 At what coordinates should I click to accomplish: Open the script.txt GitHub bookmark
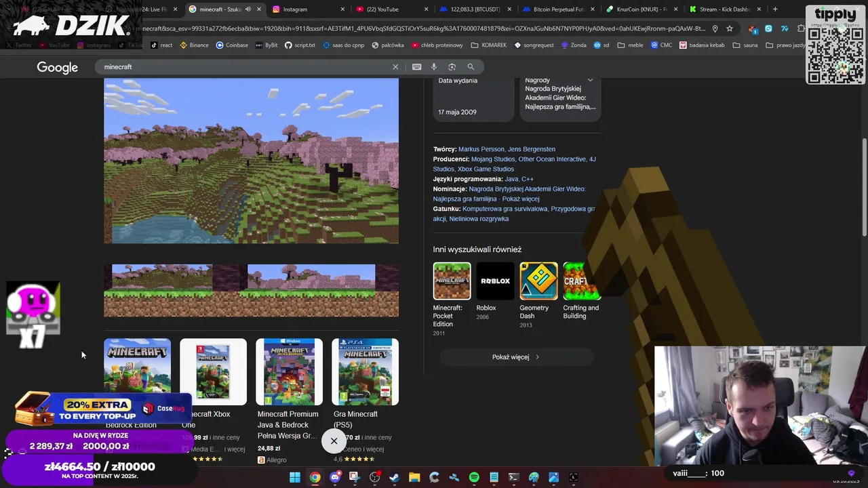[x=300, y=45]
